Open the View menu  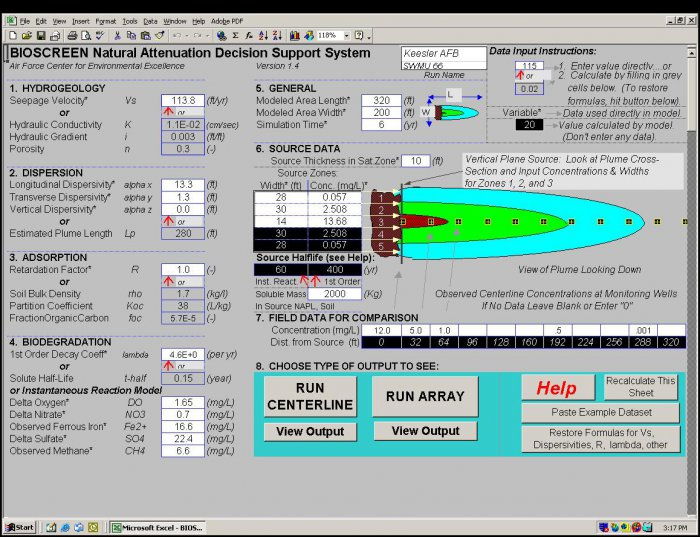59,21
